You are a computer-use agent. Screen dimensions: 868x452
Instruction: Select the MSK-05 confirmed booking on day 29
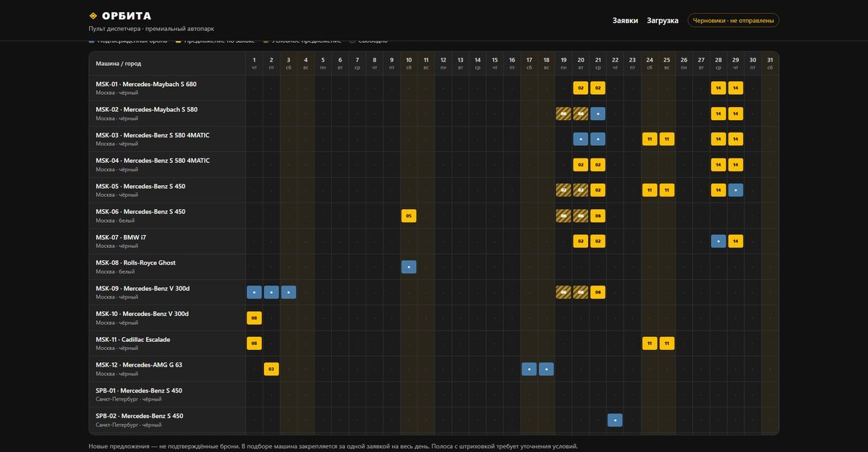736,190
